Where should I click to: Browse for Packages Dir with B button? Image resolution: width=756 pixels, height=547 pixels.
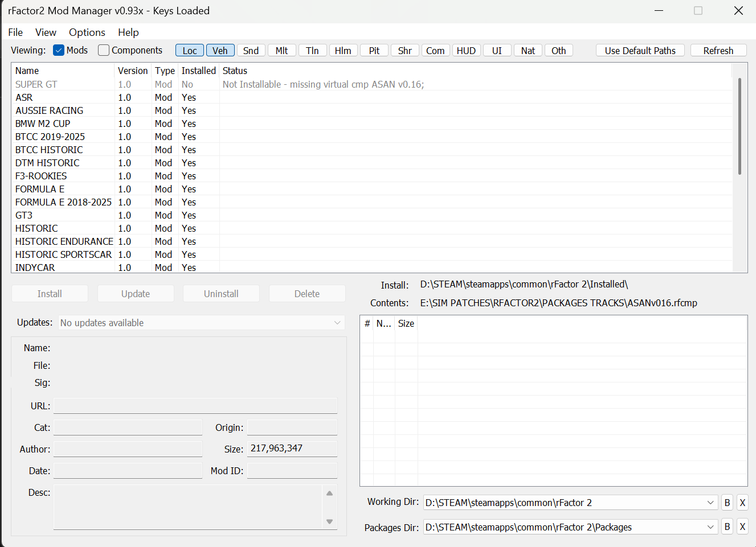pyautogui.click(x=727, y=527)
